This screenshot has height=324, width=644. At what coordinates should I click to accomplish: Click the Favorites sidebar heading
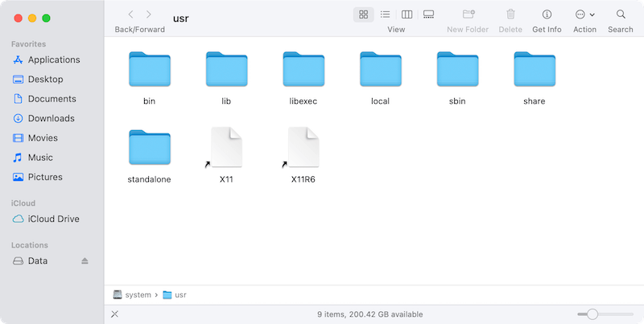[28, 44]
